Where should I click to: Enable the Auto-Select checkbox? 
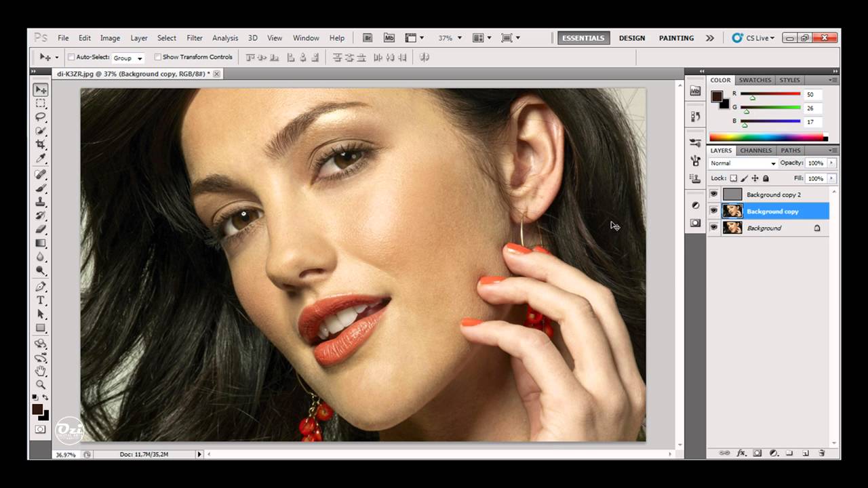click(71, 57)
